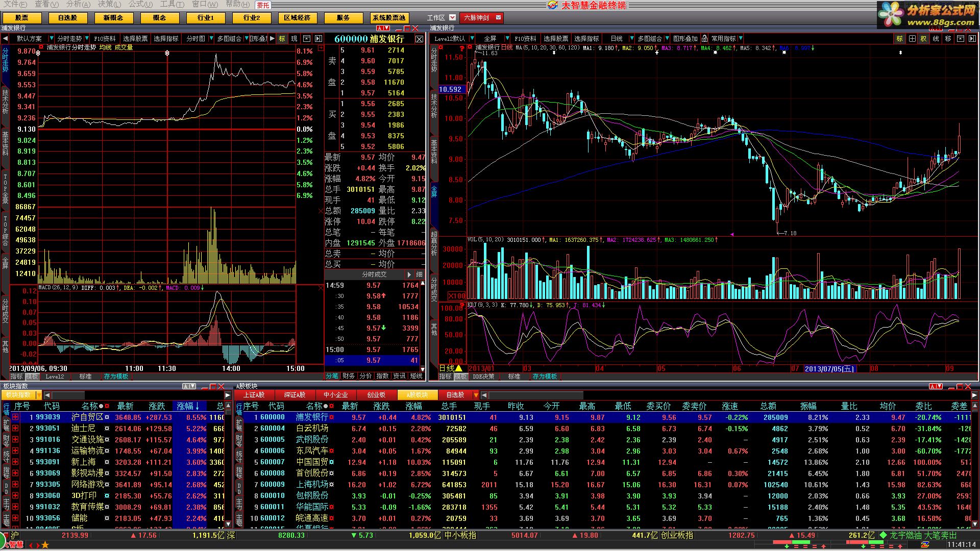Close the 600000 浦发银行 quote panel
Screen dimensions: 980x551
coord(419,39)
